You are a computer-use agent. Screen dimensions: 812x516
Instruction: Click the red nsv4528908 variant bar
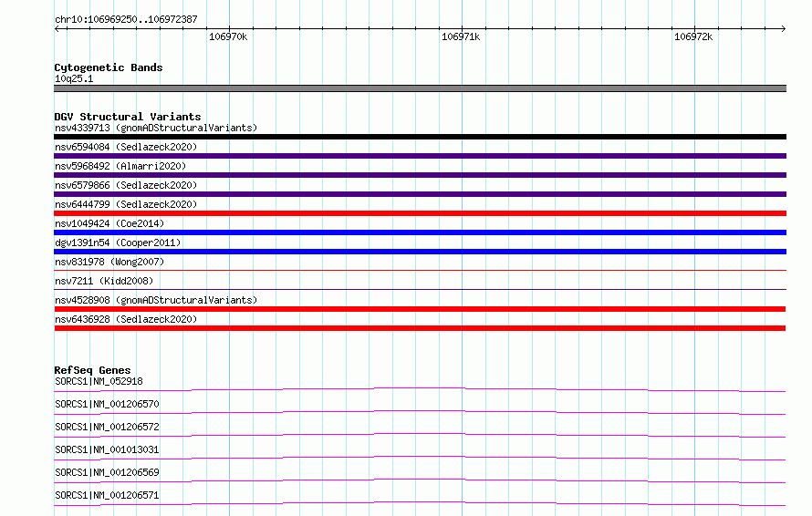420,309
